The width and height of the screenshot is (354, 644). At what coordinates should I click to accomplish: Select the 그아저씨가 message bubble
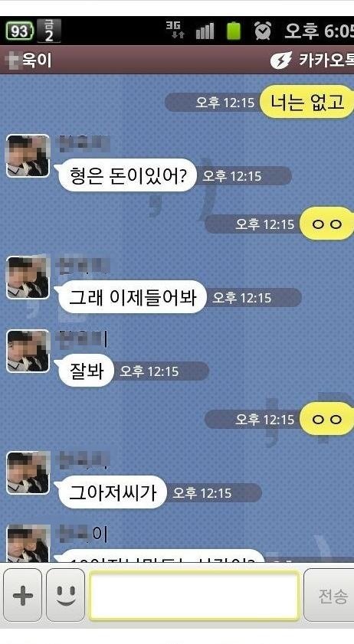(111, 492)
